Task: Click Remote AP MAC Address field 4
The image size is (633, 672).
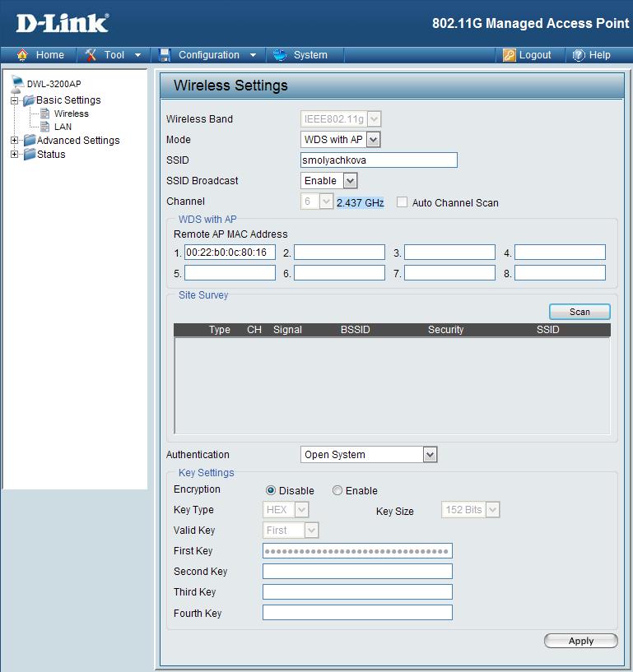Action: [x=560, y=252]
